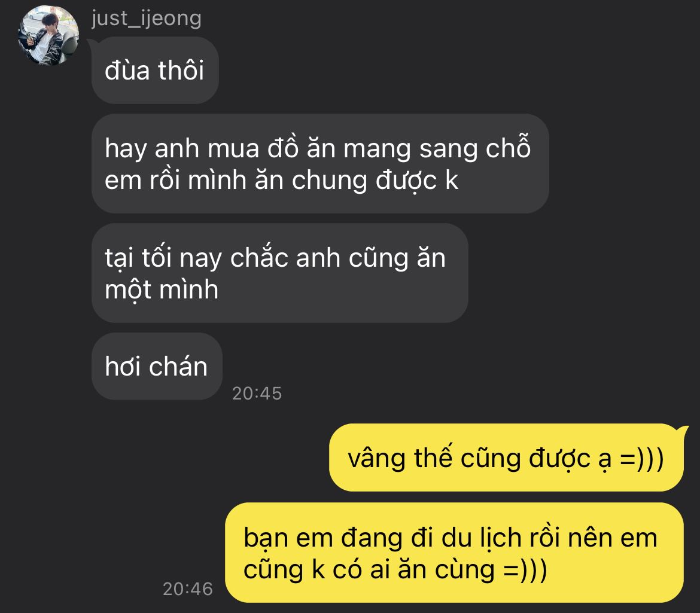This screenshot has height=613, width=700.
Task: Click the just_ijeong username label
Action: click(147, 19)
